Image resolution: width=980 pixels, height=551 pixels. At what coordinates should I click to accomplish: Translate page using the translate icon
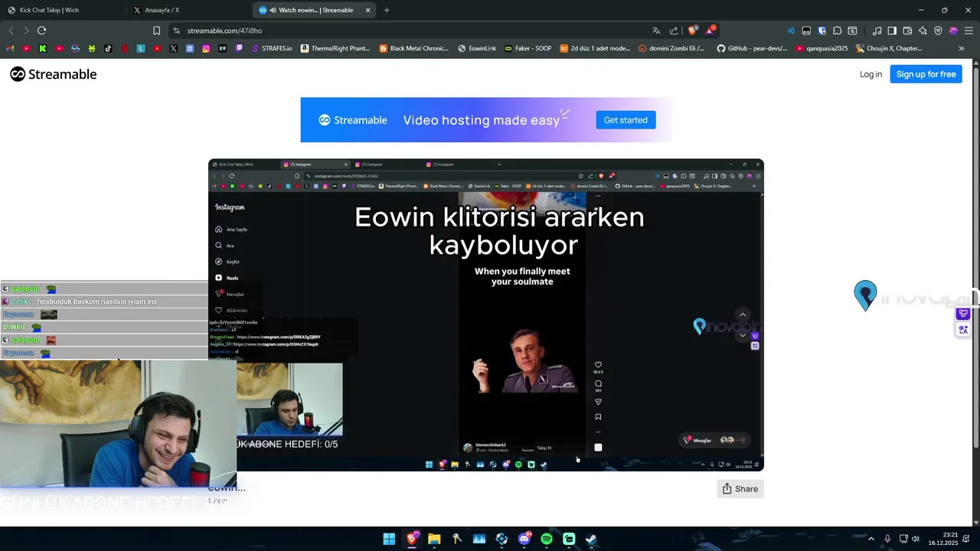click(656, 31)
